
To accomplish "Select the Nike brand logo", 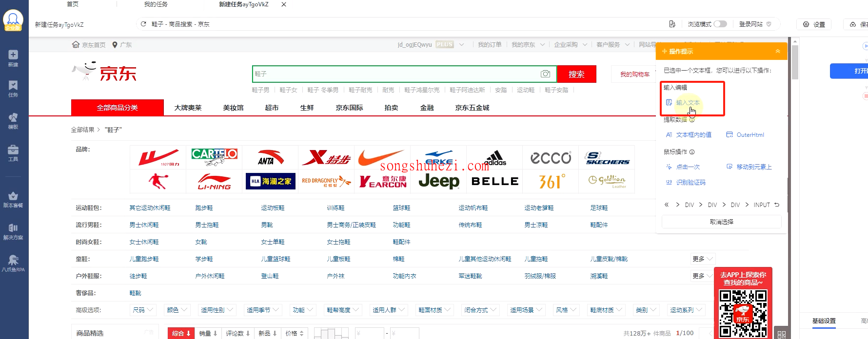I will [382, 157].
